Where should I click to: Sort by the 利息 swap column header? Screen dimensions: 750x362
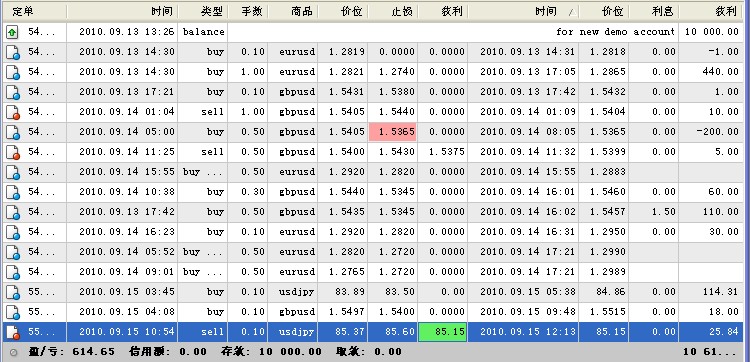pyautogui.click(x=653, y=11)
